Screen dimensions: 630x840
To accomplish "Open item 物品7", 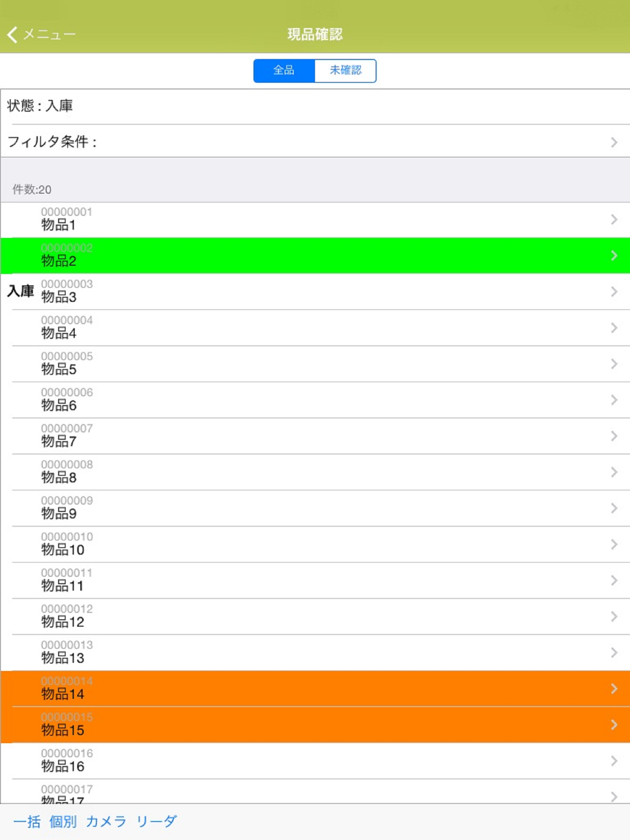I will pyautogui.click(x=315, y=436).
